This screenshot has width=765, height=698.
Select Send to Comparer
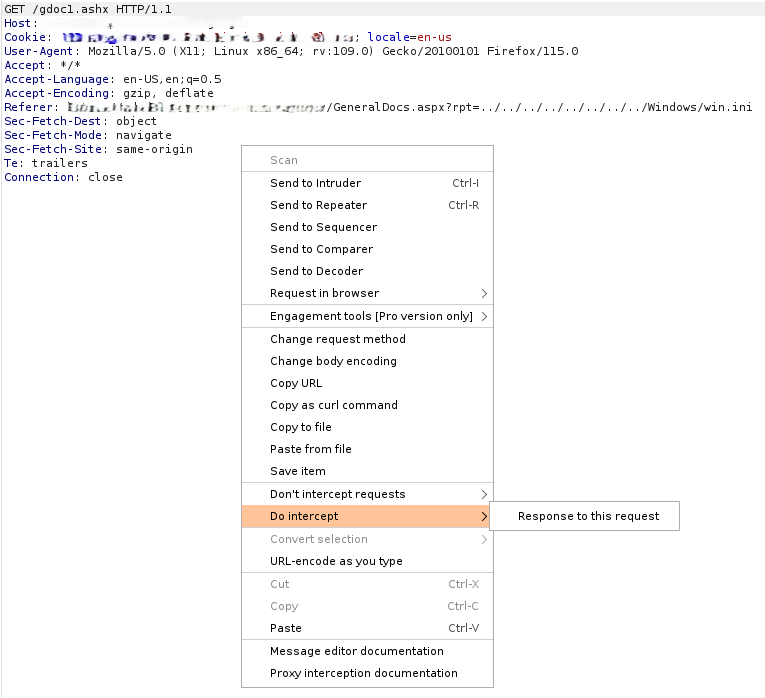point(367,249)
